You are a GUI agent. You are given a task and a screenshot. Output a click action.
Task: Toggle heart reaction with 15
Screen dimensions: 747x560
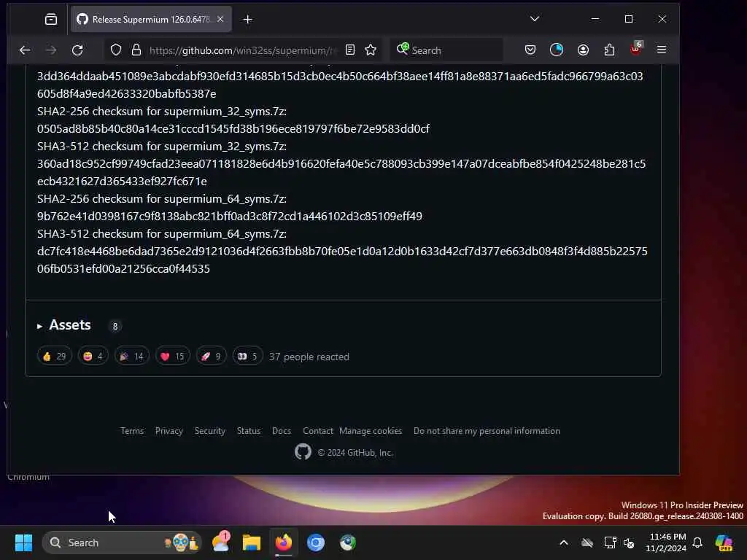[x=172, y=356]
